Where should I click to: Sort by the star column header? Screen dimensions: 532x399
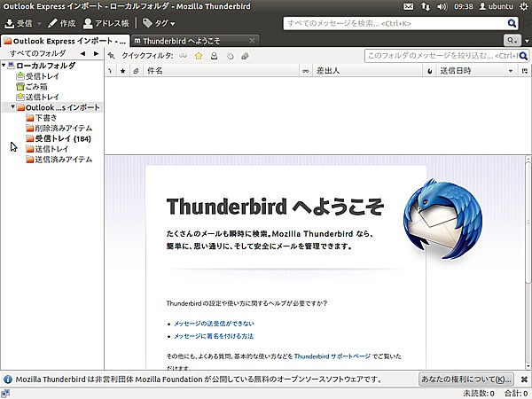(x=123, y=71)
